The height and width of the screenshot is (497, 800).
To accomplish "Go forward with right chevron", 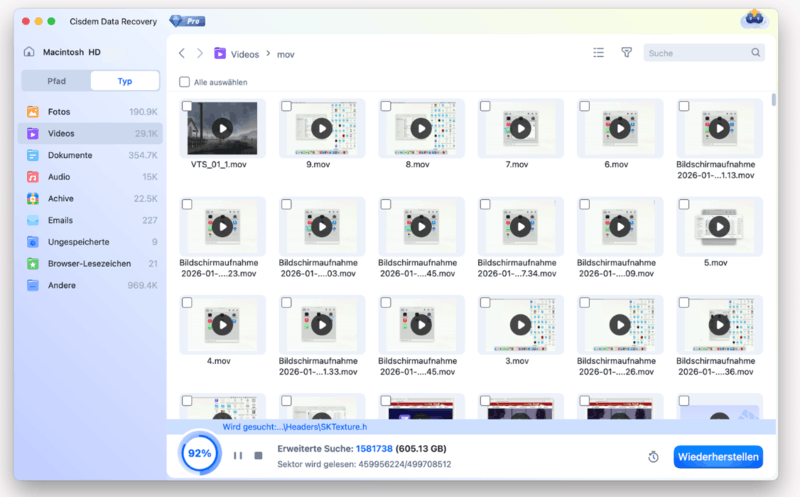I will point(200,53).
